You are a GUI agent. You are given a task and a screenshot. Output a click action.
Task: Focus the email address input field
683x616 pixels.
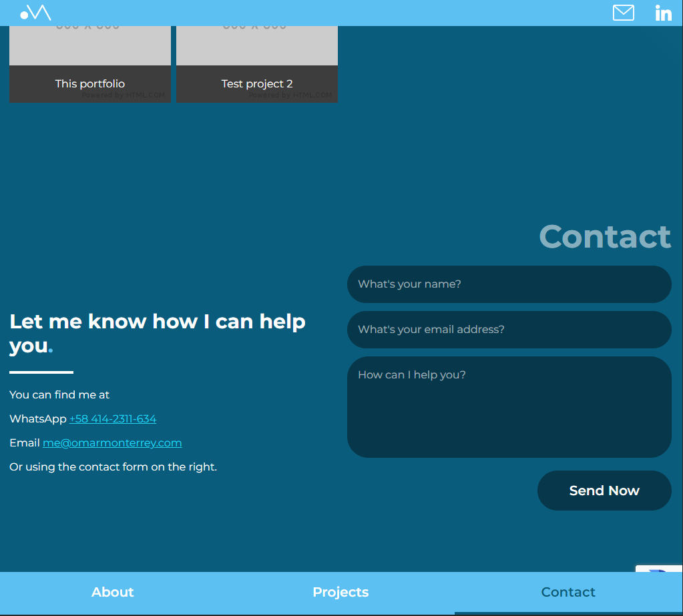(x=509, y=330)
